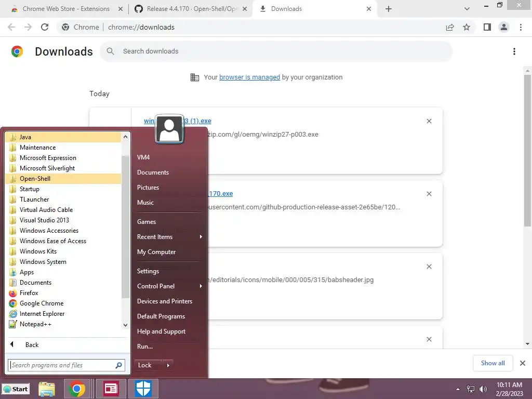Viewport: 532px width, 399px height.
Task: Switch to Chrome Web Store tab
Action: 66,9
